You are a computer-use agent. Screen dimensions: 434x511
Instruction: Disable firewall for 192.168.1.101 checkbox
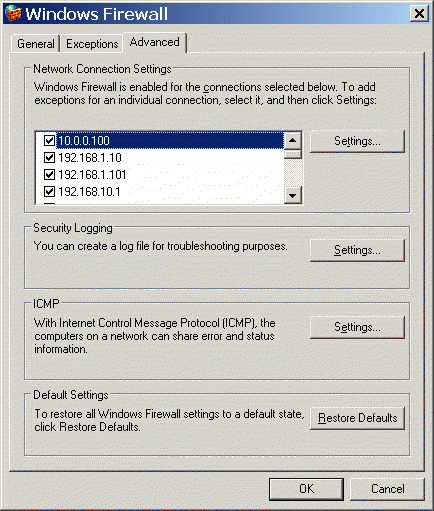click(49, 174)
